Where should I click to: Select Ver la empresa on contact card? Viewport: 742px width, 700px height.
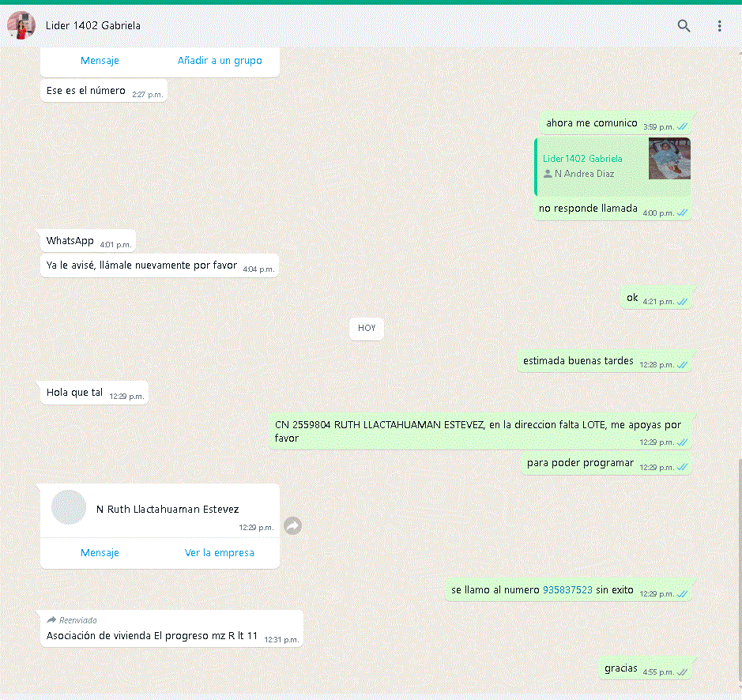pyautogui.click(x=219, y=552)
